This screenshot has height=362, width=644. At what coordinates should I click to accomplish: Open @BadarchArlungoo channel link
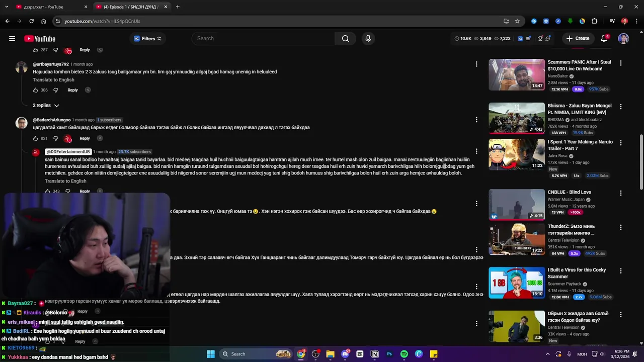tap(51, 120)
